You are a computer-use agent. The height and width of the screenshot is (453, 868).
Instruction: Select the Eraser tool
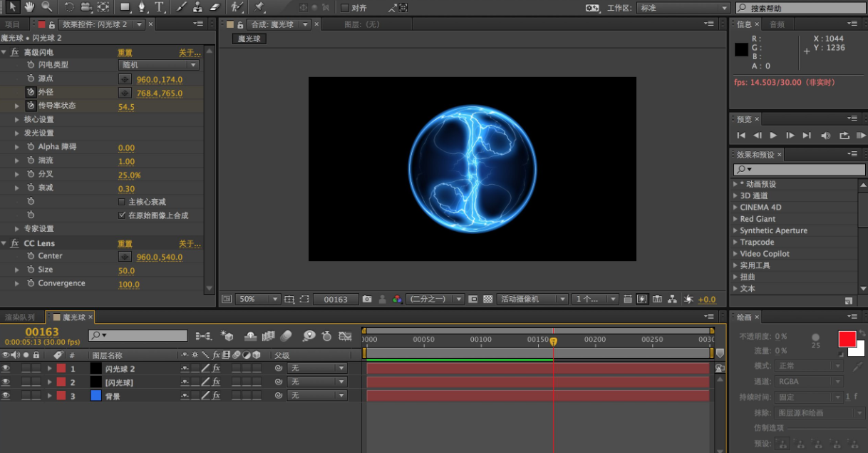click(x=217, y=7)
